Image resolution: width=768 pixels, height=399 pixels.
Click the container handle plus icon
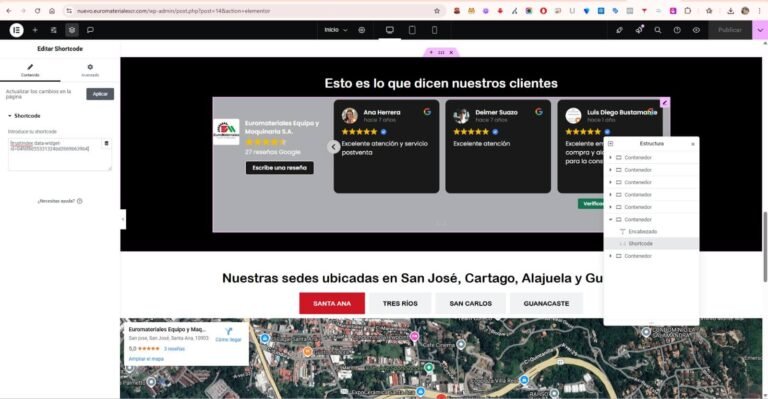point(431,52)
